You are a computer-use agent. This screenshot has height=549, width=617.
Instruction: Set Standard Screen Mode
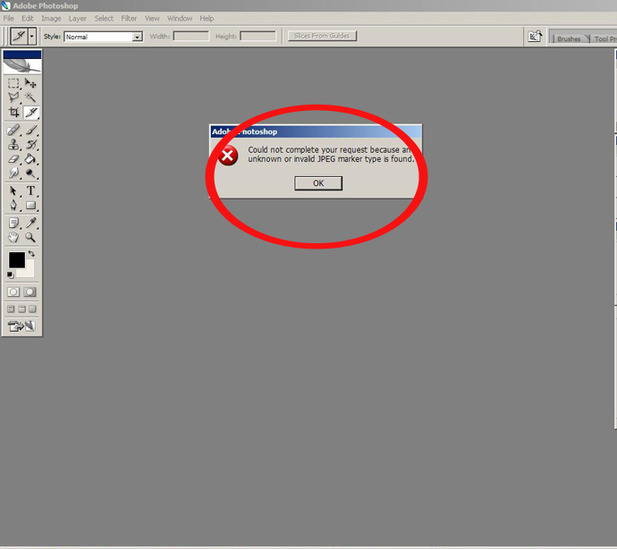click(11, 309)
